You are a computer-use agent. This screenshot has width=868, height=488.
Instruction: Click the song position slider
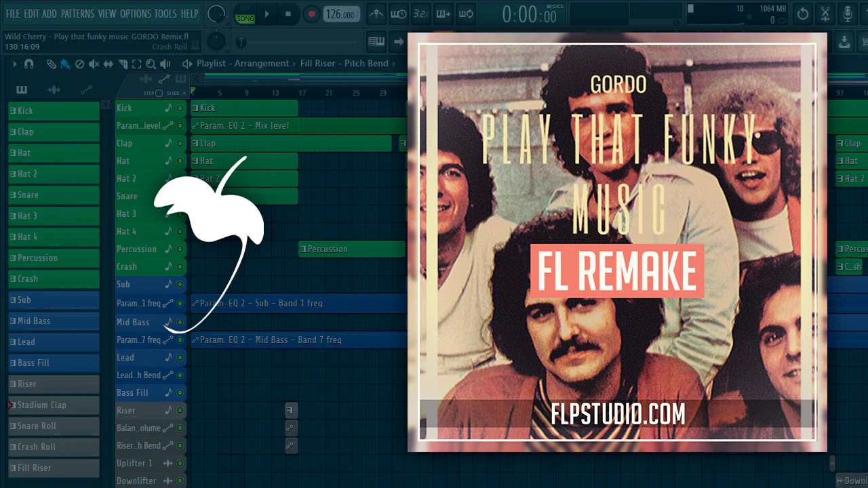[x=298, y=42]
